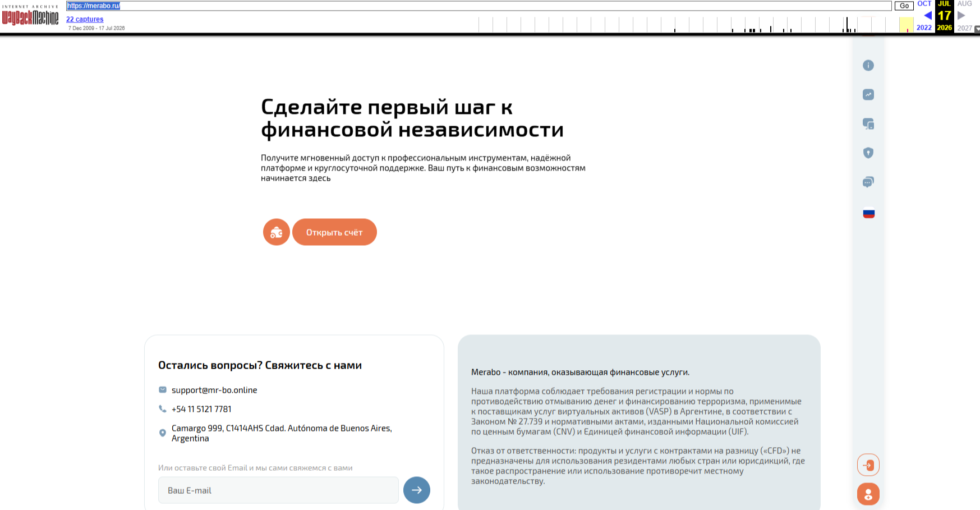Viewport: 980px width, 510px height.
Task: Open the 22 captures link
Action: [85, 19]
